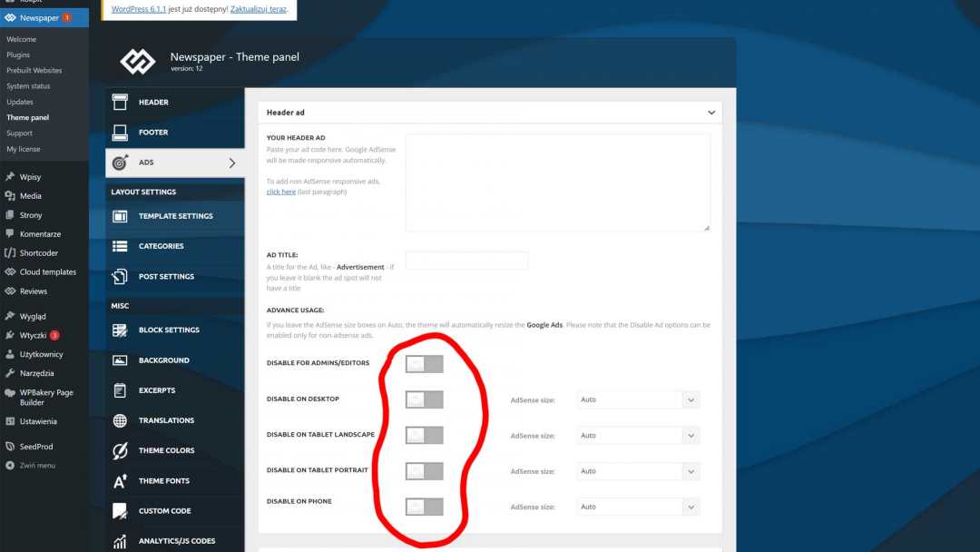Open the desktop AdSense size dropdown
The height and width of the screenshot is (552, 980).
[638, 399]
